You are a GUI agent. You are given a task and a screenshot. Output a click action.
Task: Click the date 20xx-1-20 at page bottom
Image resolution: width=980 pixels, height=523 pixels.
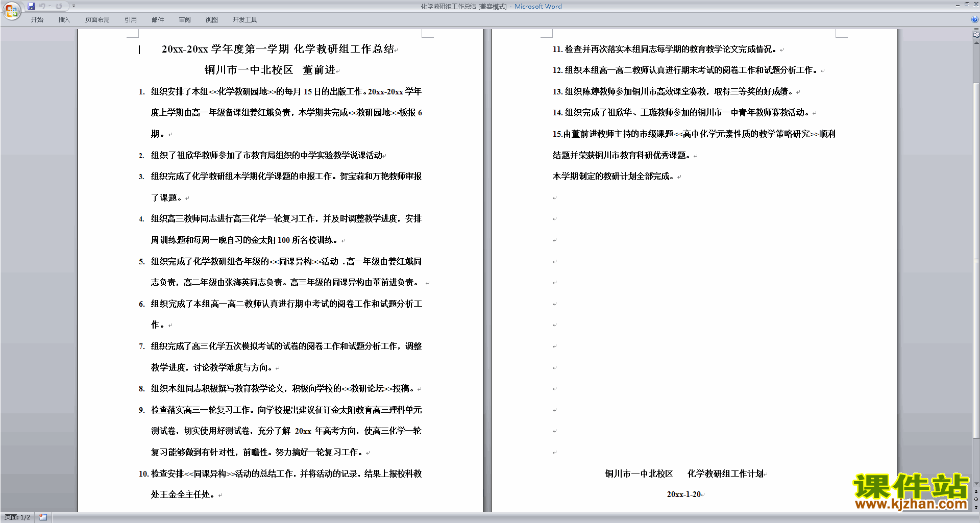pyautogui.click(x=685, y=494)
